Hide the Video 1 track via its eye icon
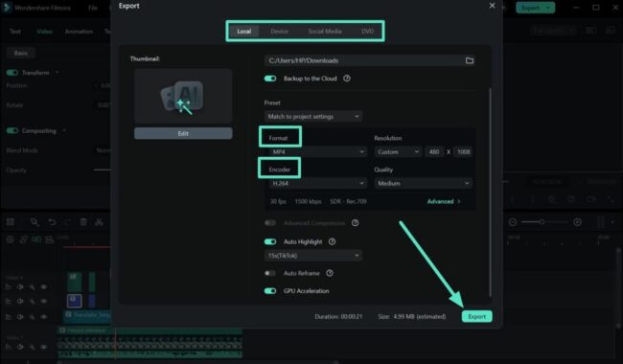Viewport: 623px width, 364px height. click(x=44, y=347)
